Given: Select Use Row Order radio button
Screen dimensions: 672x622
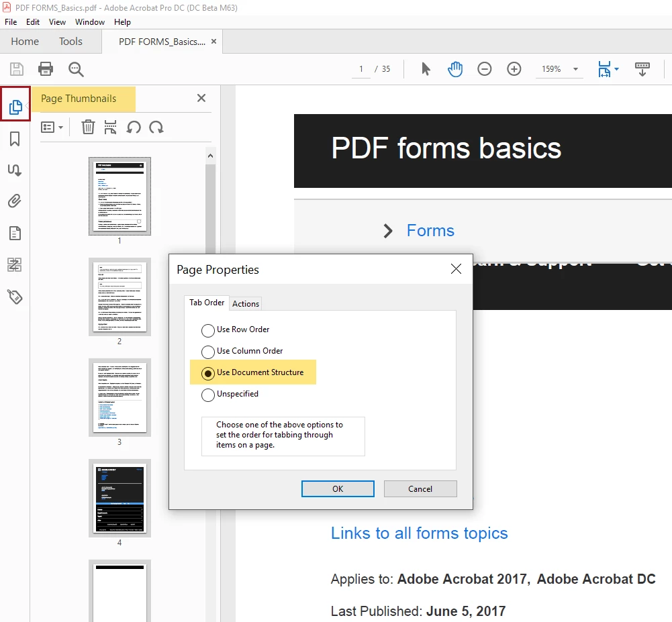Looking at the screenshot, I should [208, 330].
